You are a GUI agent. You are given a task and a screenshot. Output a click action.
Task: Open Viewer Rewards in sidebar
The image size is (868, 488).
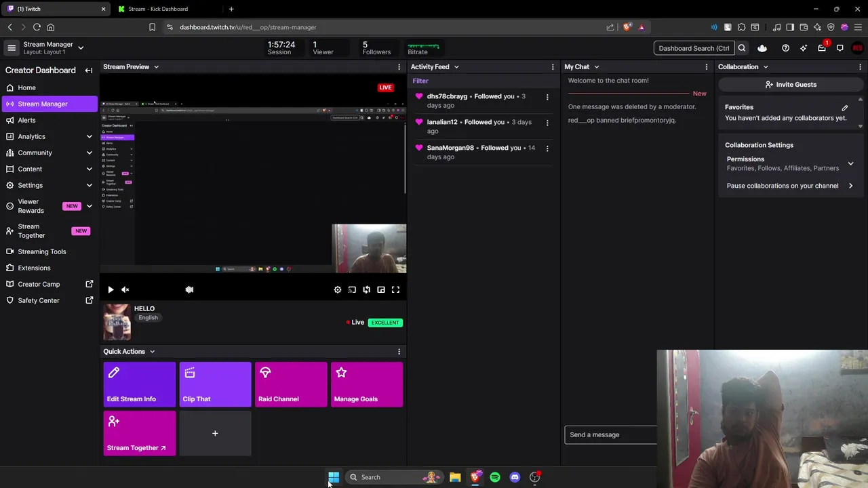tap(49, 206)
